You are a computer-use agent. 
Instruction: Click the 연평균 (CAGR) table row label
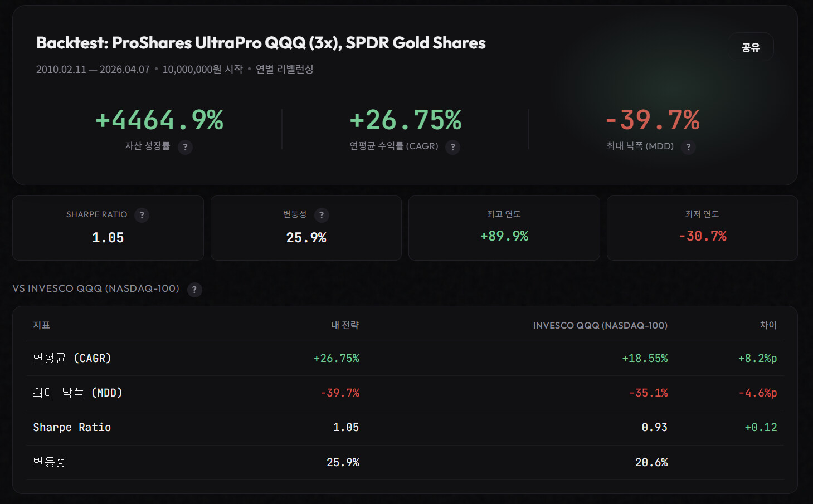tap(72, 358)
